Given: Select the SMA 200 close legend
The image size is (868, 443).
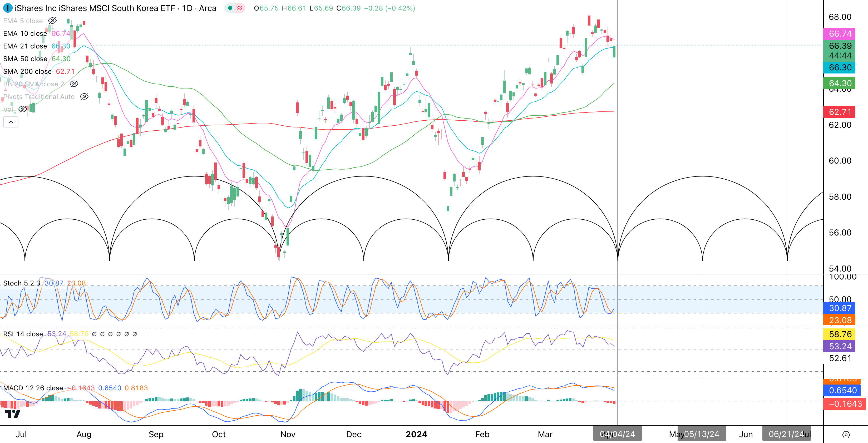Looking at the screenshot, I should pos(27,71).
